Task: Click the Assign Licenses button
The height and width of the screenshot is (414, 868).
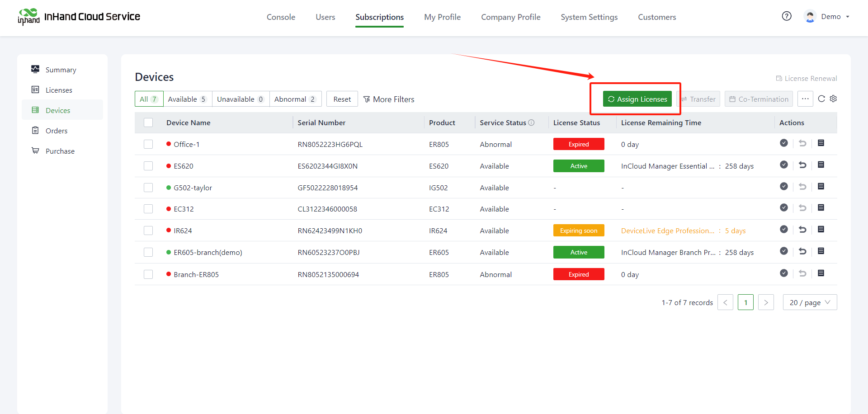Action: click(637, 99)
